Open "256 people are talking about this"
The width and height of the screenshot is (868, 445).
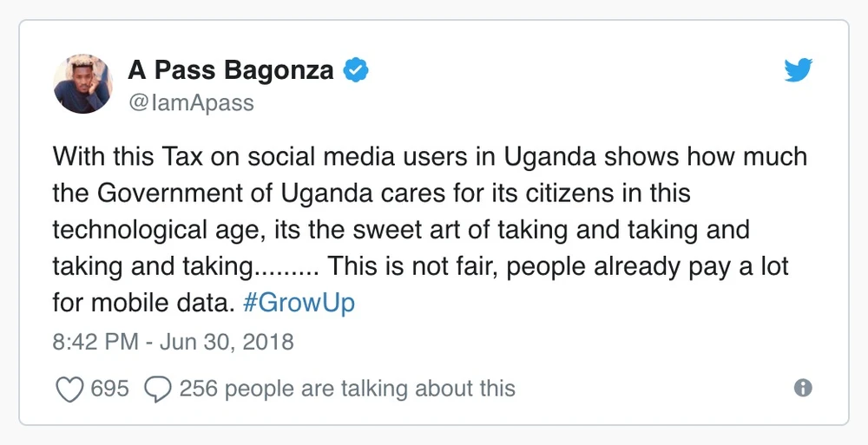[347, 389]
